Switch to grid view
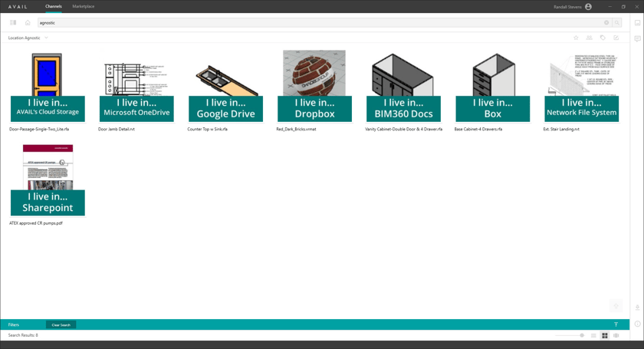The width and height of the screenshot is (644, 349). (605, 335)
